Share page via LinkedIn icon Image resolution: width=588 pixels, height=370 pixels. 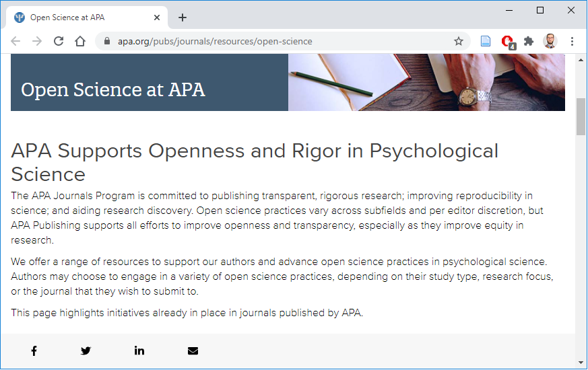point(139,351)
